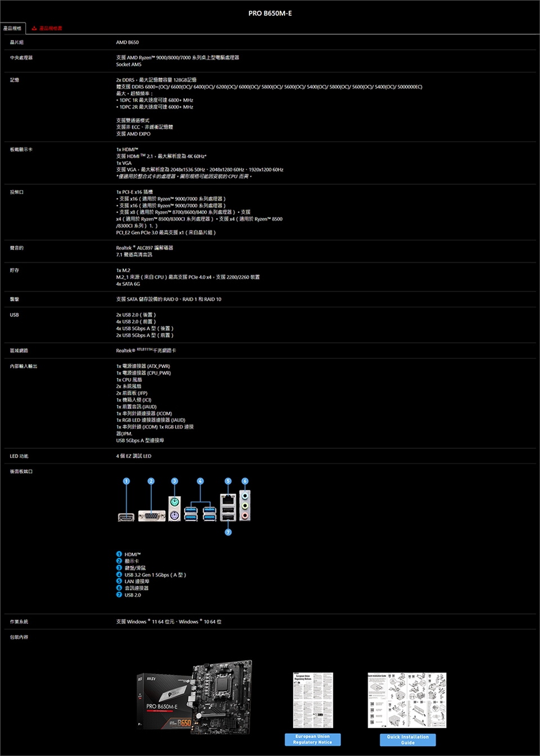The width and height of the screenshot is (540, 756).
Task: Click legend entry USB 3.2 Gen 1 5Gbps
Action: tap(155, 574)
